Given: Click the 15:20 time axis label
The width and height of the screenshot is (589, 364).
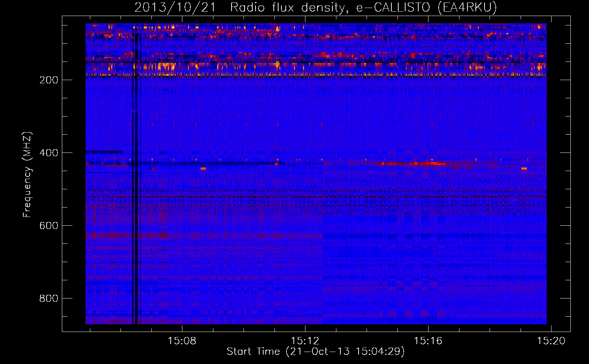Looking at the screenshot, I should pyautogui.click(x=551, y=341).
